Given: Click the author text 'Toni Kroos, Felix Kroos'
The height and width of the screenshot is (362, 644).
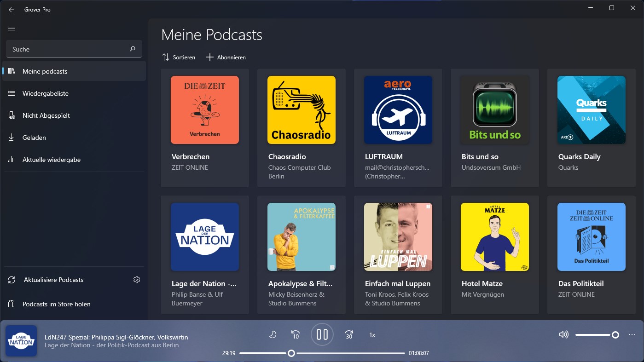Looking at the screenshot, I should click(397, 294).
